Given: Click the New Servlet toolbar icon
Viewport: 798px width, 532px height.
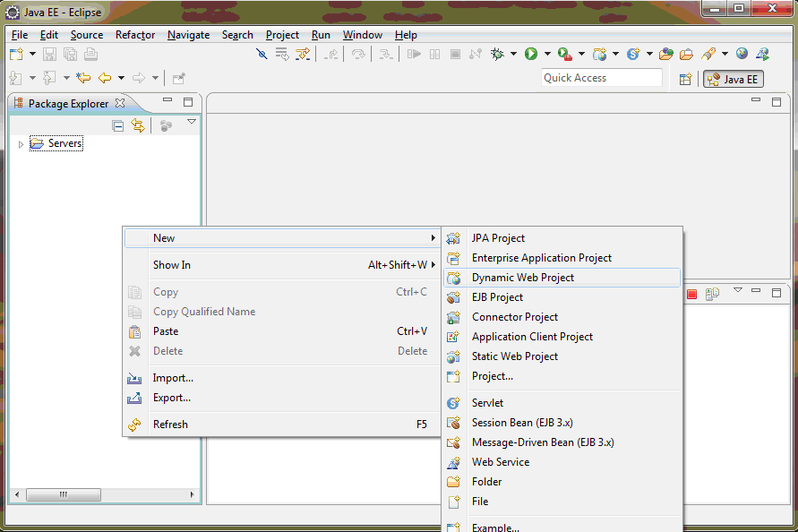Looking at the screenshot, I should (633, 54).
